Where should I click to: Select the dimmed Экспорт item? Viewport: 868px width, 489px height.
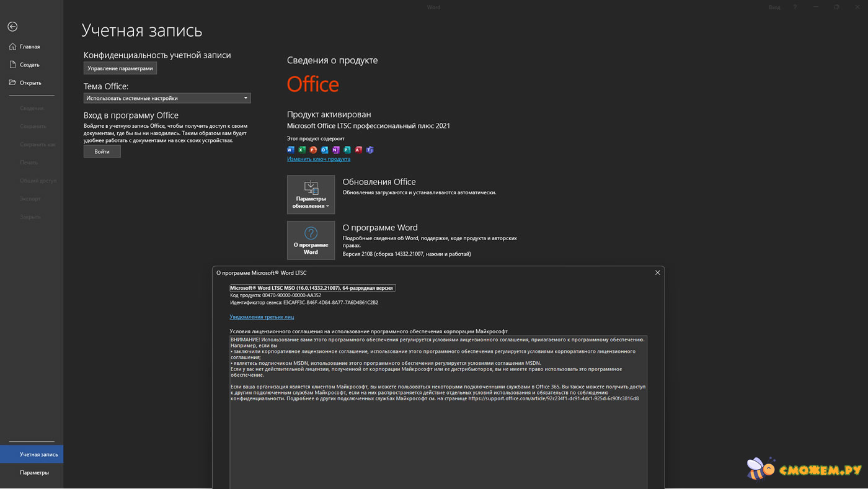(32, 199)
